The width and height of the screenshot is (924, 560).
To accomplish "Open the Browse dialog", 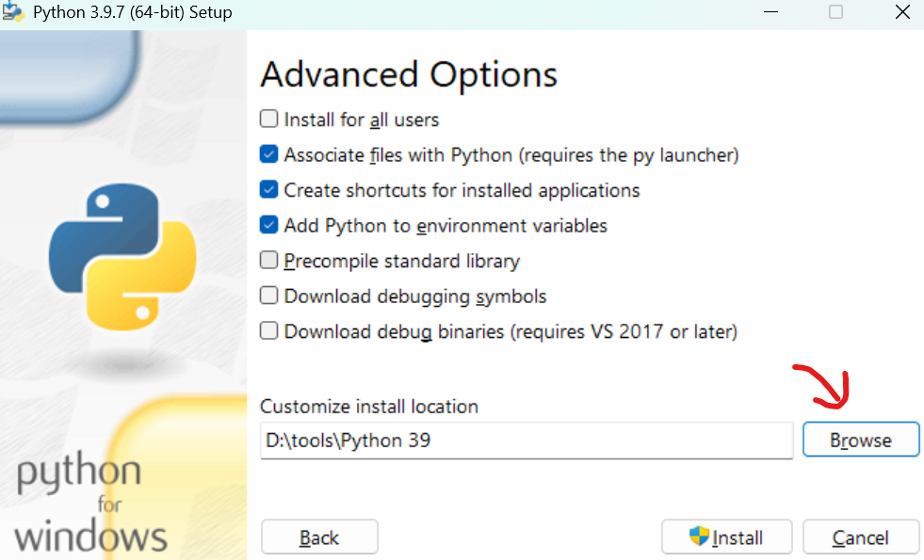I will [860, 439].
